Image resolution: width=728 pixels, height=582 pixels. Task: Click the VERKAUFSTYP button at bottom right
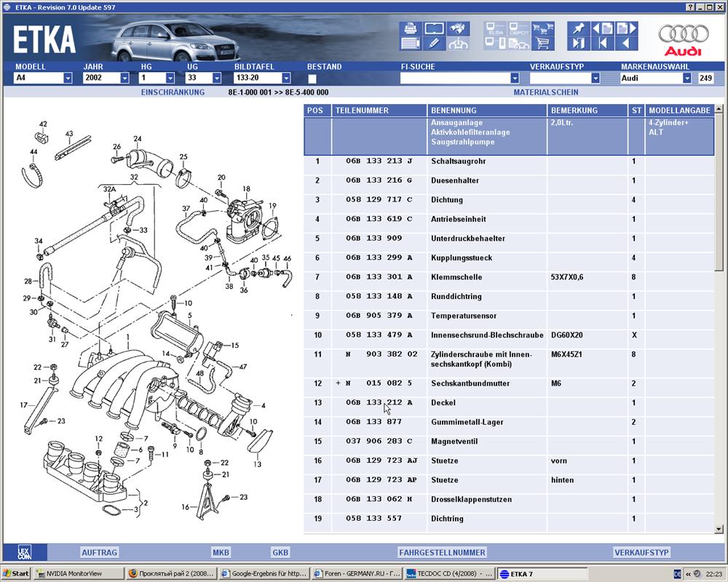click(x=641, y=552)
